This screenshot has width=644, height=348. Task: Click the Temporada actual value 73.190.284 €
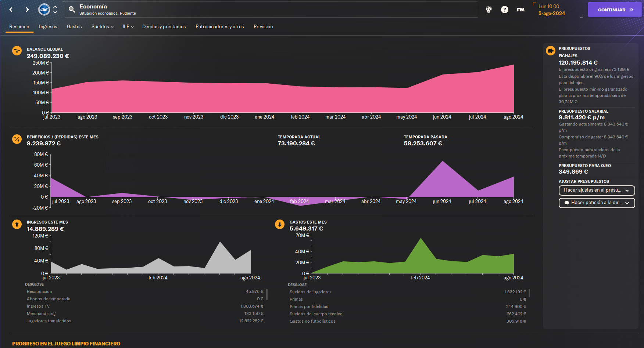[296, 144]
